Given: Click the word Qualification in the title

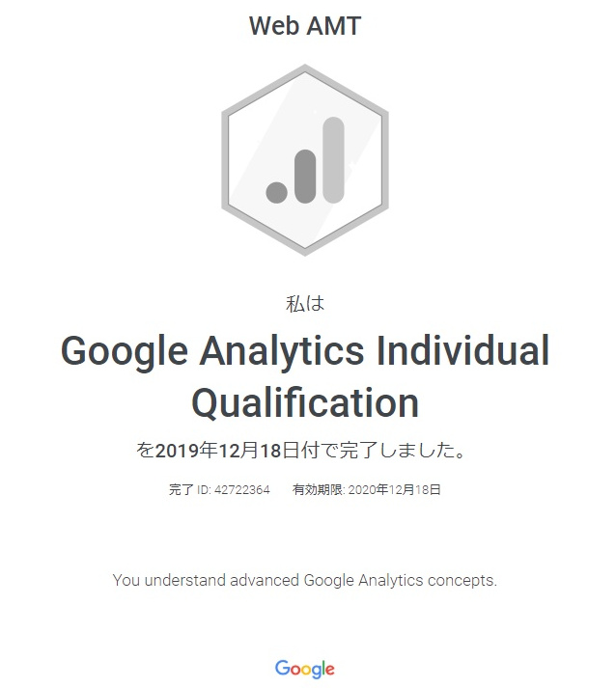Looking at the screenshot, I should coord(305,401).
